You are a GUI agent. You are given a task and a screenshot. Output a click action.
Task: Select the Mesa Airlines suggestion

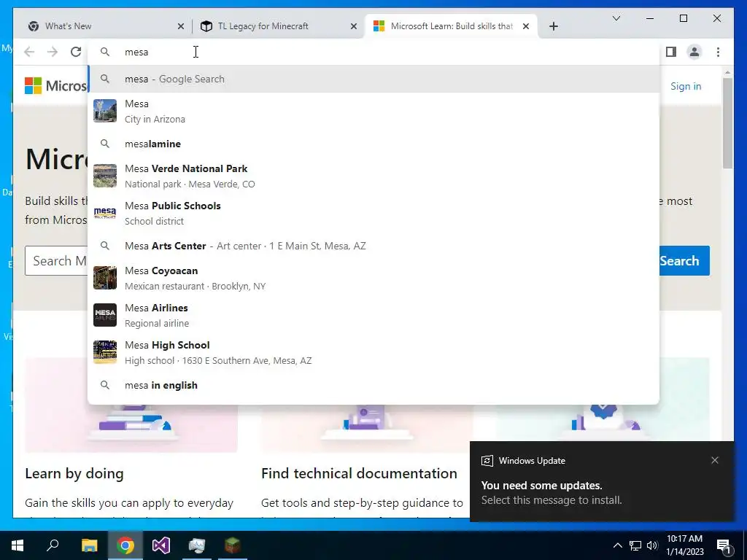point(374,315)
